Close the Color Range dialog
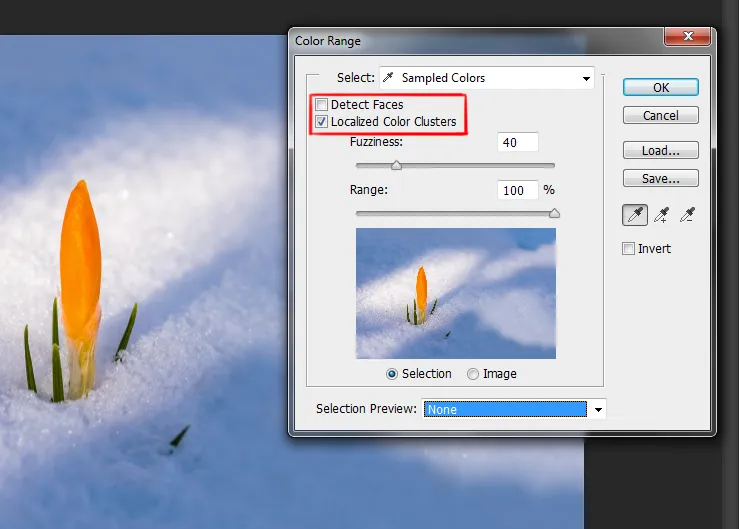The width and height of the screenshot is (739, 529). pyautogui.click(x=688, y=36)
